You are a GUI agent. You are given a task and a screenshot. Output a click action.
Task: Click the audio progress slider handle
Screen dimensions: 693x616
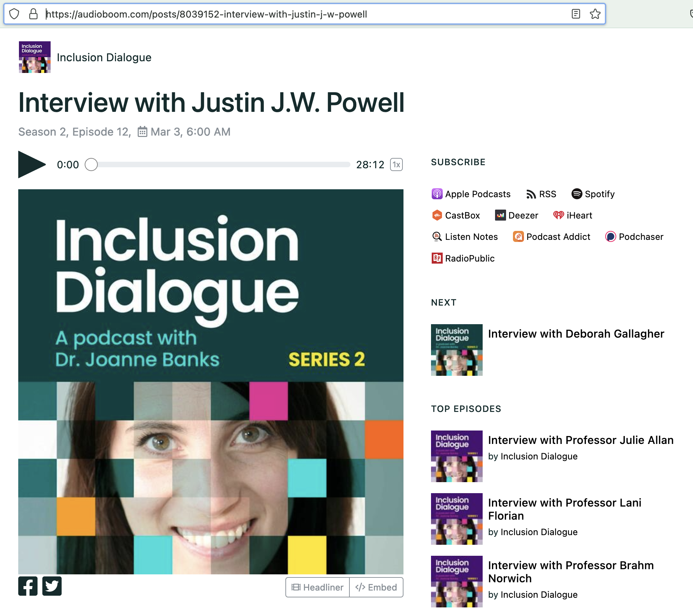click(91, 164)
